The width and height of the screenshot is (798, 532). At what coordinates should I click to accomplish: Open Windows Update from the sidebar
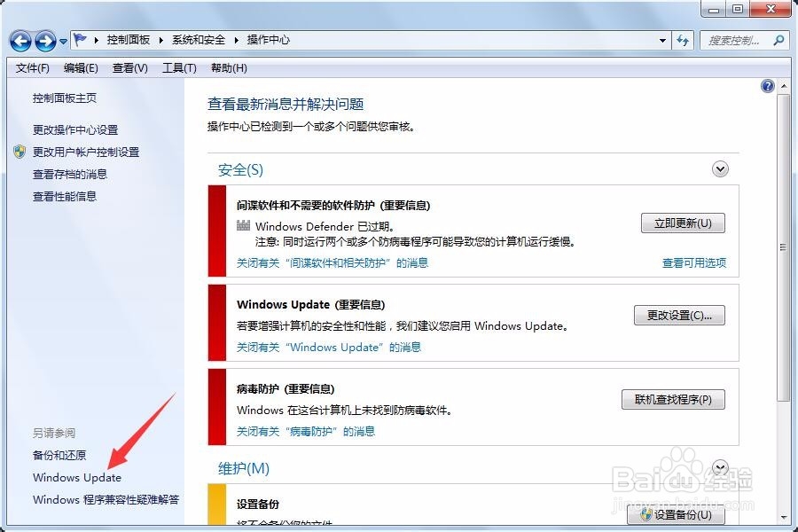(78, 477)
